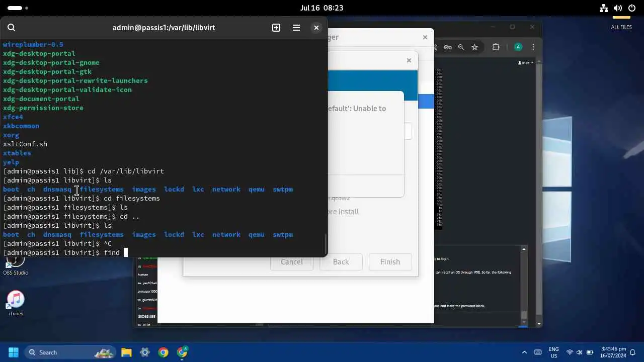Viewport: 644px width, 362px height.
Task: Click the Chrome password key icon
Action: coord(447,47)
